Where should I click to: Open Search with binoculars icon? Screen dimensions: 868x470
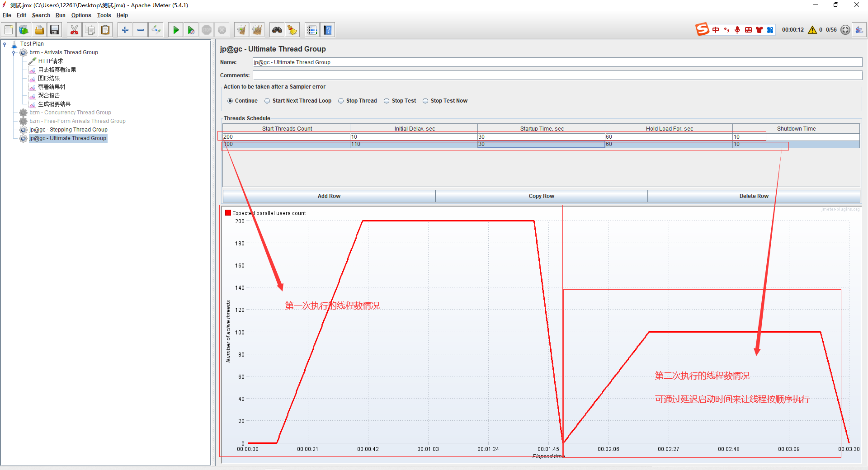coord(277,30)
